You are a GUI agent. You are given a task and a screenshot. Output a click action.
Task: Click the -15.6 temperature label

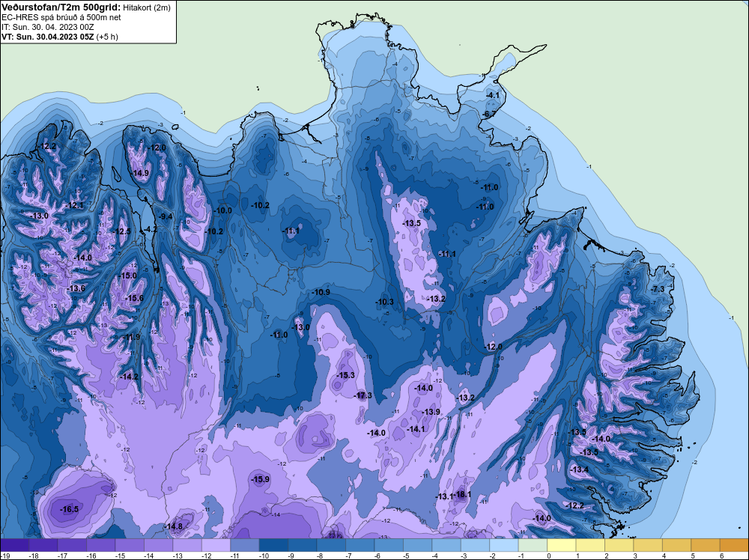coord(135,299)
